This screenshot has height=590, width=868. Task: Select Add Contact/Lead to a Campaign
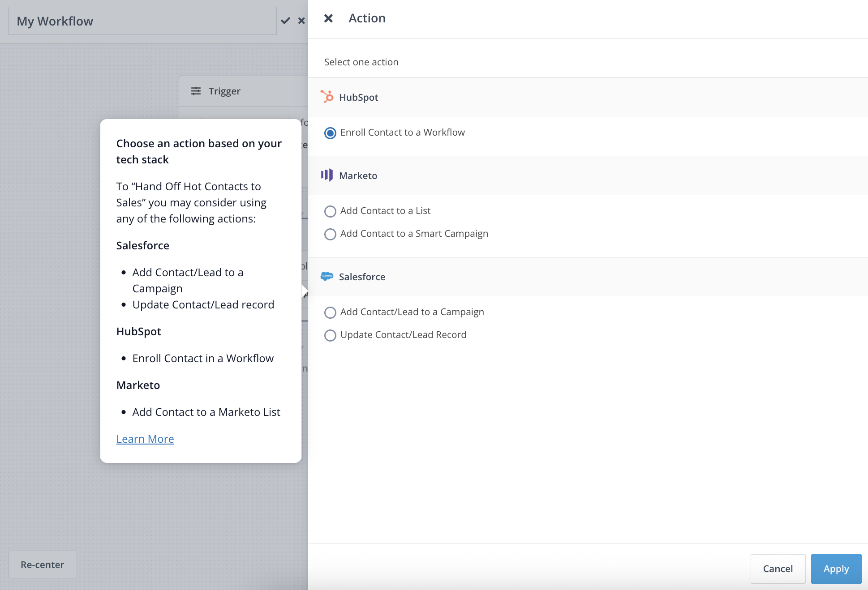click(331, 312)
